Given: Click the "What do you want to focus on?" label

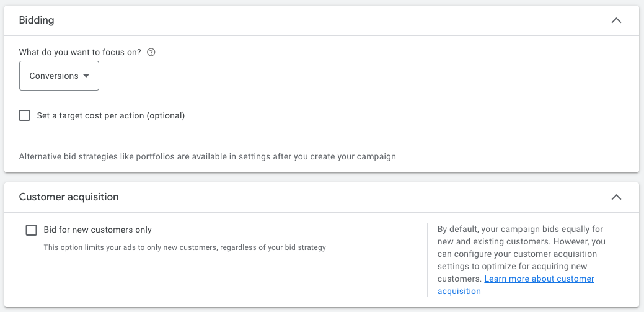Looking at the screenshot, I should pos(80,53).
